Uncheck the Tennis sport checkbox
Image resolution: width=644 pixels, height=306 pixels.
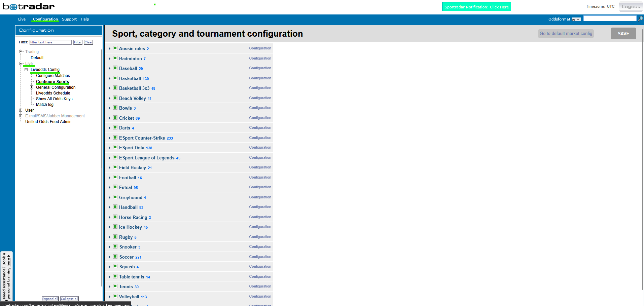(115, 286)
